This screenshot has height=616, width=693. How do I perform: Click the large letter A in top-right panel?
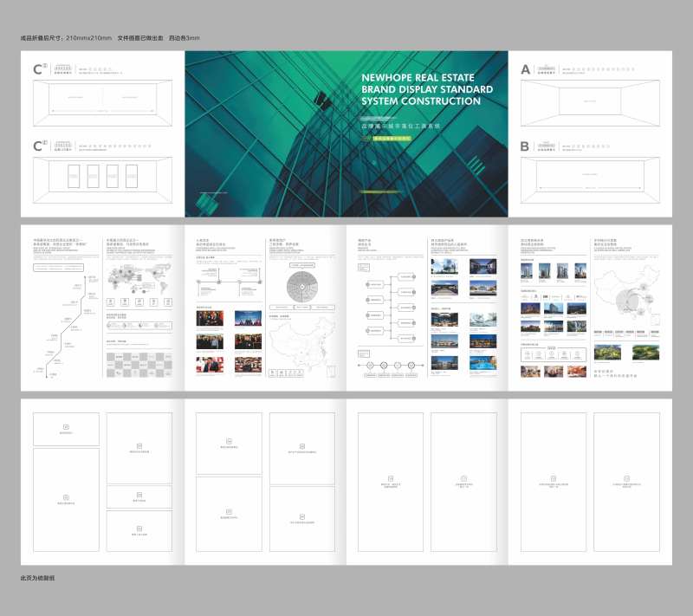525,69
